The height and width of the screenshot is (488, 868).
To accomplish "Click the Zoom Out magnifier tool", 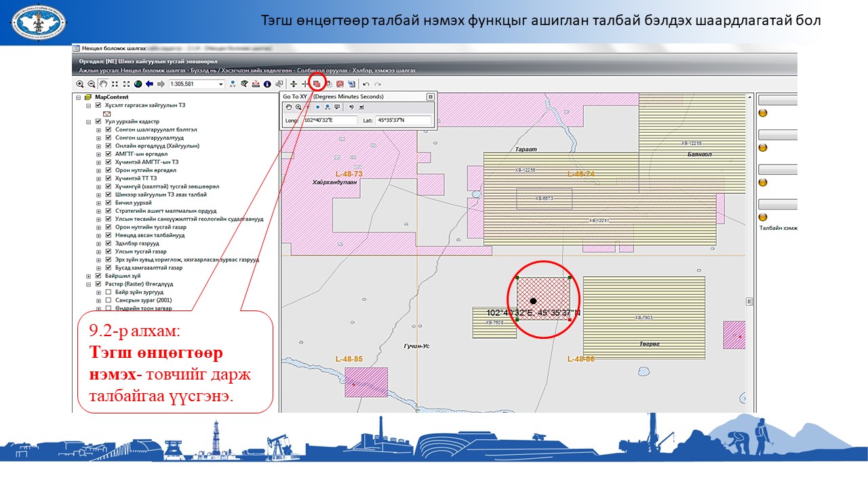I will point(91,84).
